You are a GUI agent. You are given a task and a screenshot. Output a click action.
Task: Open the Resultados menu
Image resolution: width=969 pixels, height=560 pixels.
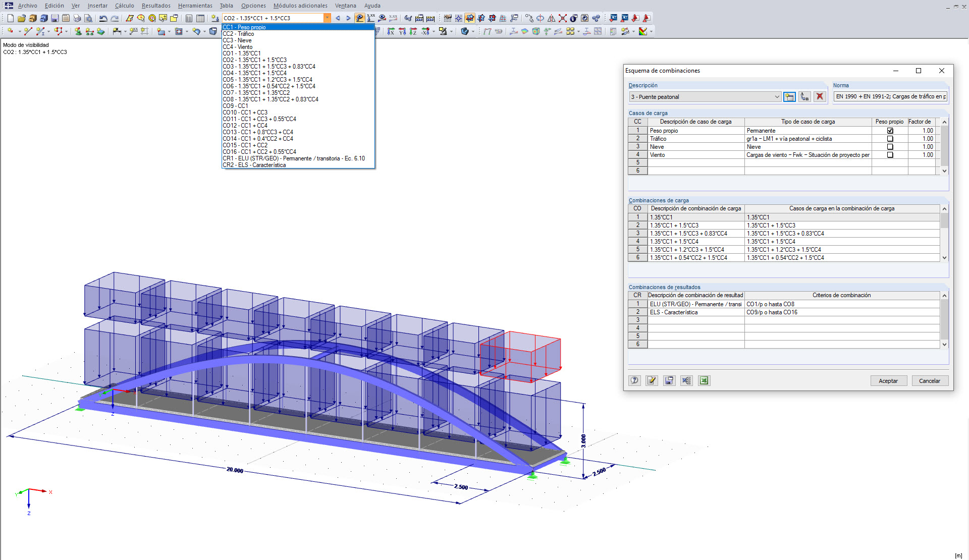coord(155,6)
